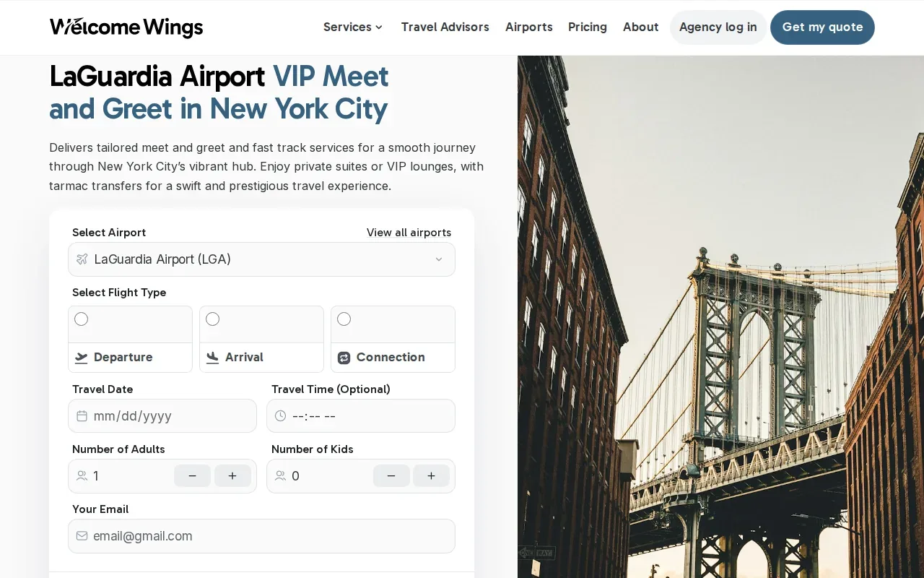Click the people icon in Number of Kids
Screen dimensions: 924x578
click(x=281, y=476)
